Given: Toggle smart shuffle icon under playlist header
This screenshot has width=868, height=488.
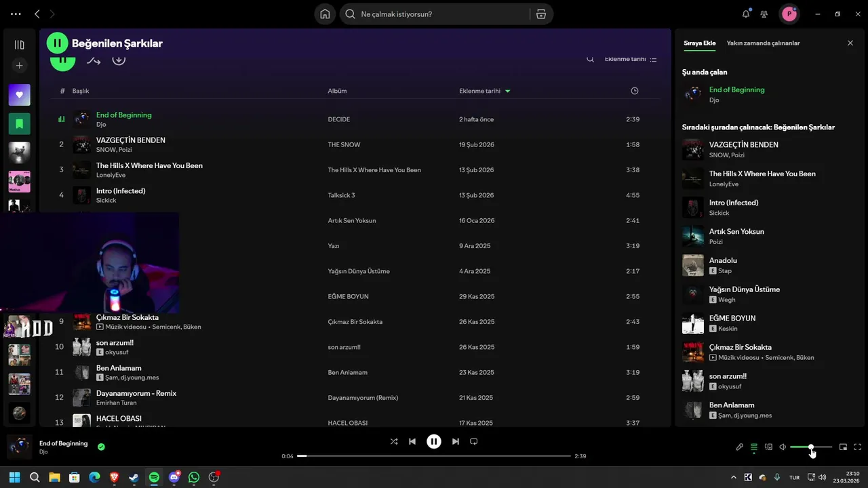Looking at the screenshot, I should 94,60.
